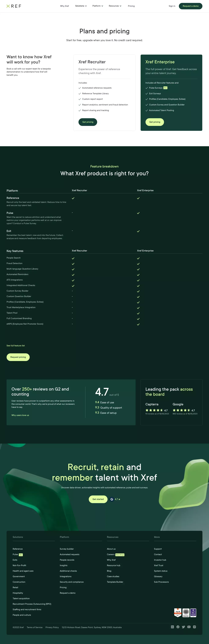The image size is (209, 644).
Task: Open Careers footer link
Action: [x=110, y=555]
